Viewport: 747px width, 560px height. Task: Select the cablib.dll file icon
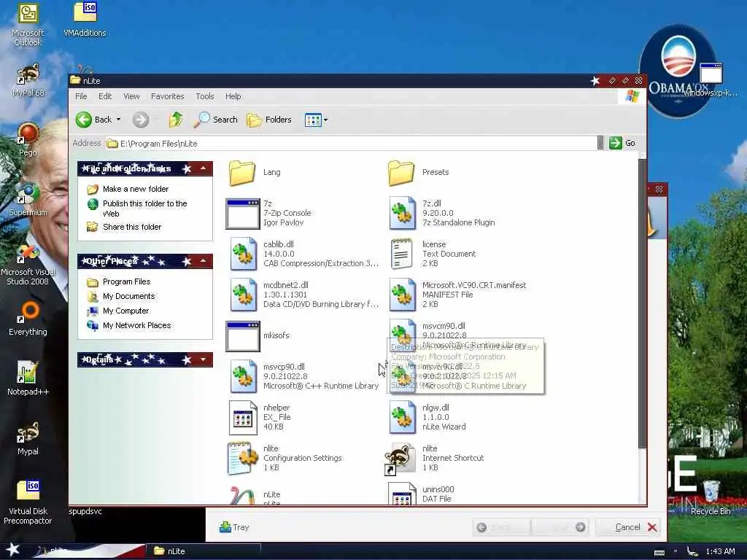point(243,254)
